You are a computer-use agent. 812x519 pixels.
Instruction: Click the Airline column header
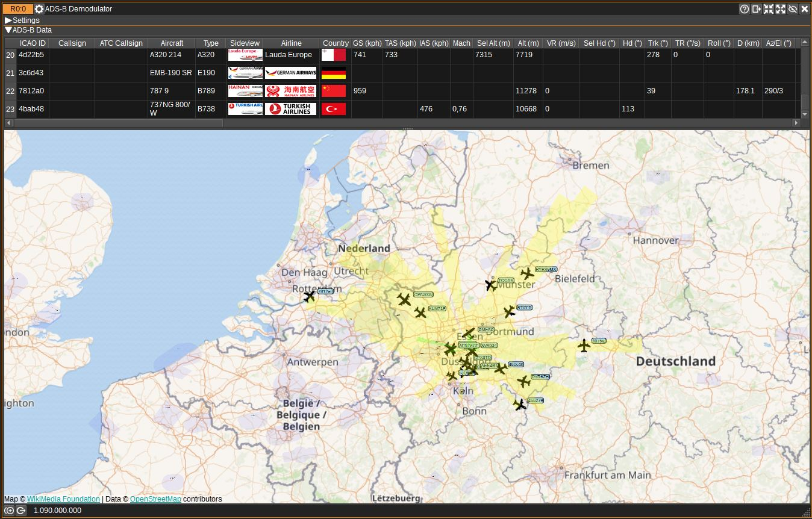291,43
